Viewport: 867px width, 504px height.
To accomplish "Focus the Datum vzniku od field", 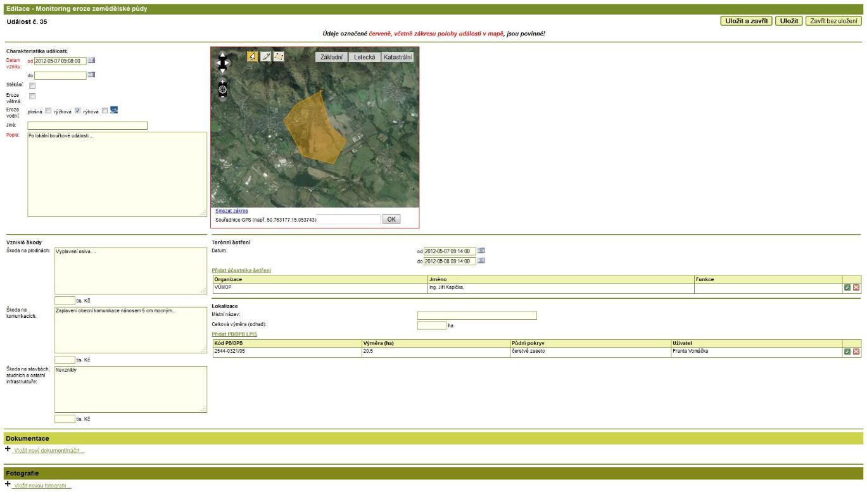I will [60, 61].
